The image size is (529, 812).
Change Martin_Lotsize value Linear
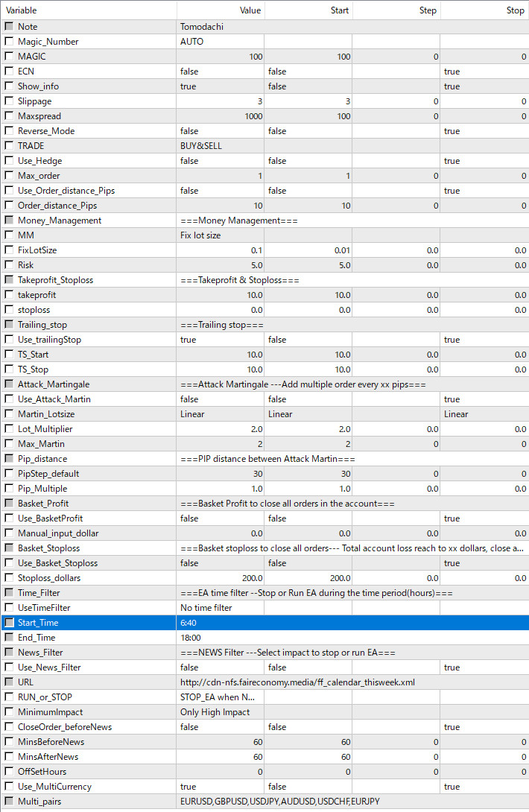221,414
